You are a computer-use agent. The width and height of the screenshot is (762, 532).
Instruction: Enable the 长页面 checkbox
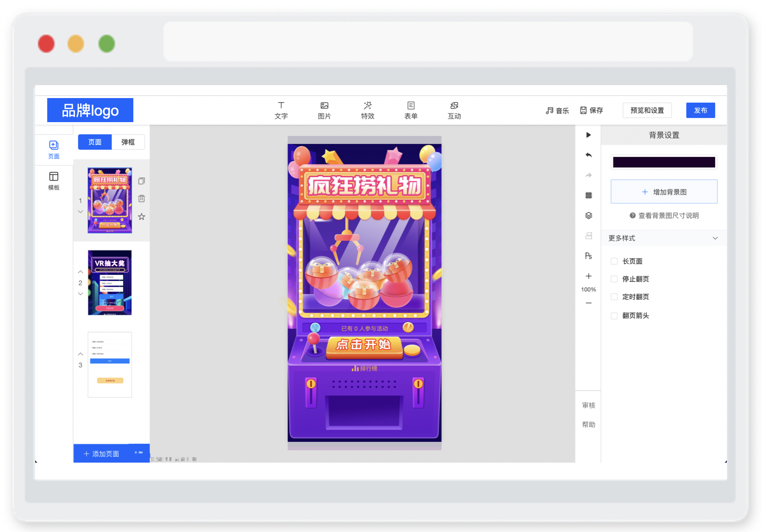click(614, 261)
